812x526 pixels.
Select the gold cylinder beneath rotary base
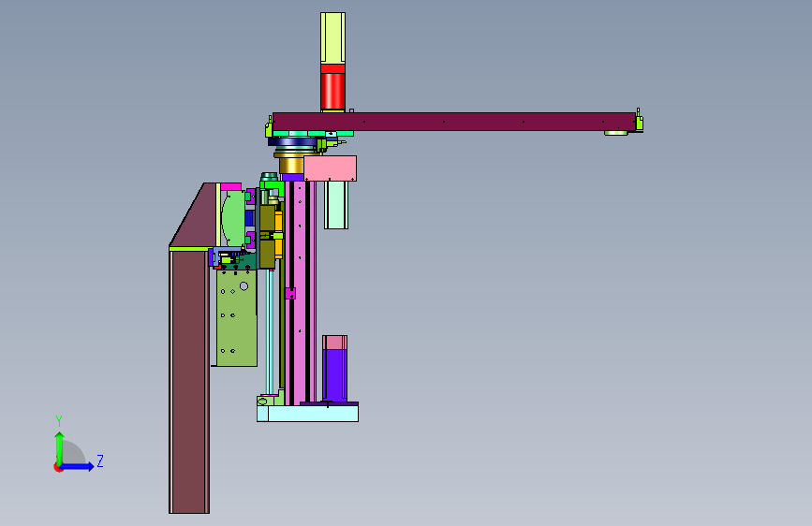291,166
